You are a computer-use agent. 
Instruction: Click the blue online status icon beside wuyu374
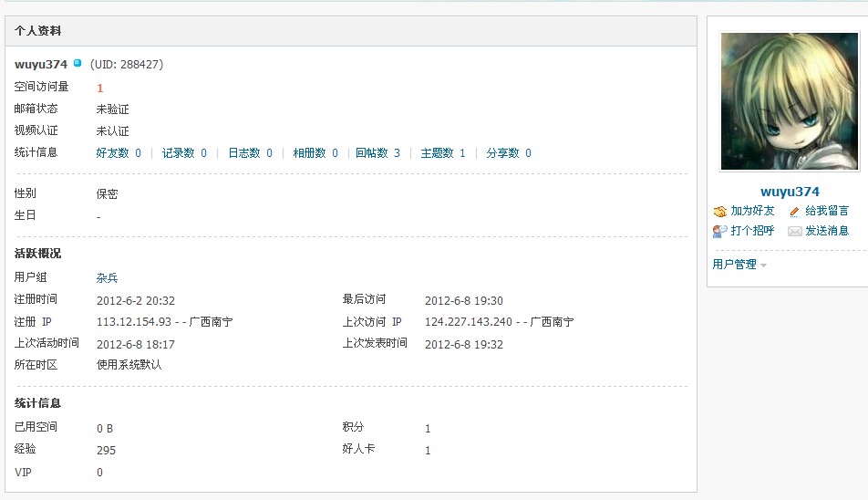[77, 63]
